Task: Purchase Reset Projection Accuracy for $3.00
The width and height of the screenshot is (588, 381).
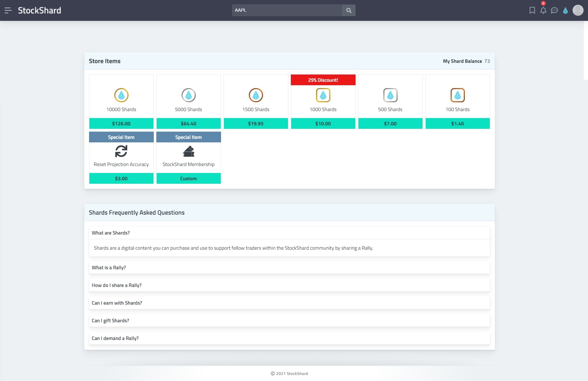Action: click(x=121, y=178)
